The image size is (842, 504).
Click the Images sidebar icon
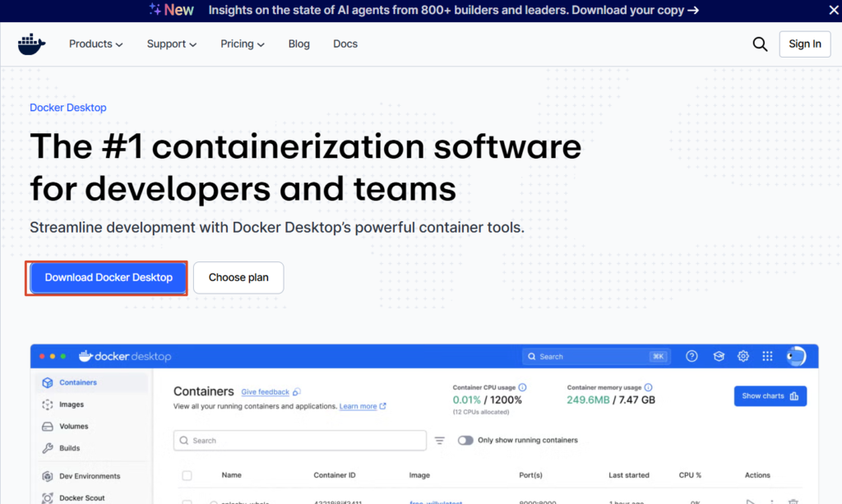tap(48, 405)
